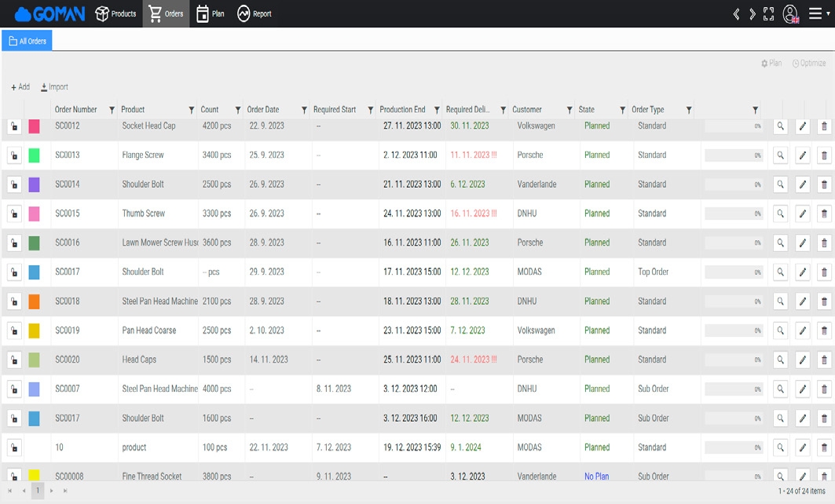
Task: View details of order SC0013 magnifier
Action: point(780,155)
